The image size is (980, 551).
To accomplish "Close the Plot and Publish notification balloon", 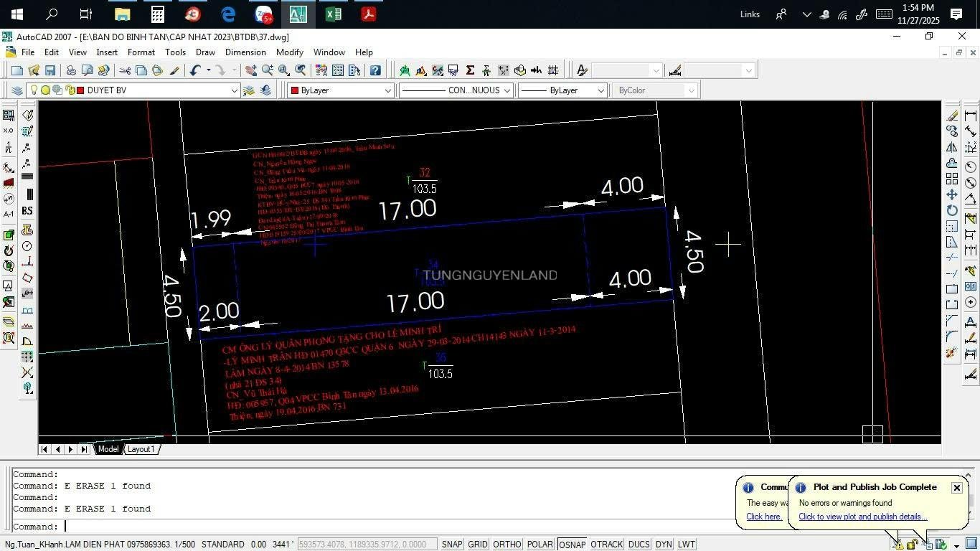I will point(956,488).
